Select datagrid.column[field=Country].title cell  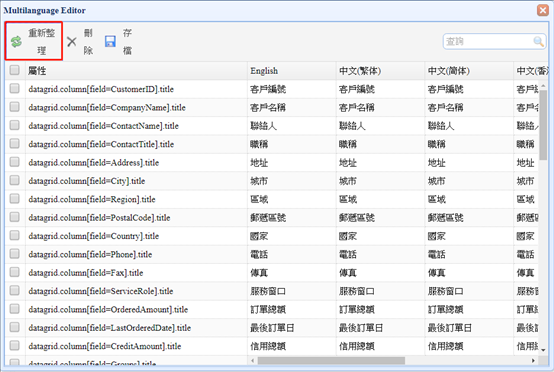tap(136, 236)
